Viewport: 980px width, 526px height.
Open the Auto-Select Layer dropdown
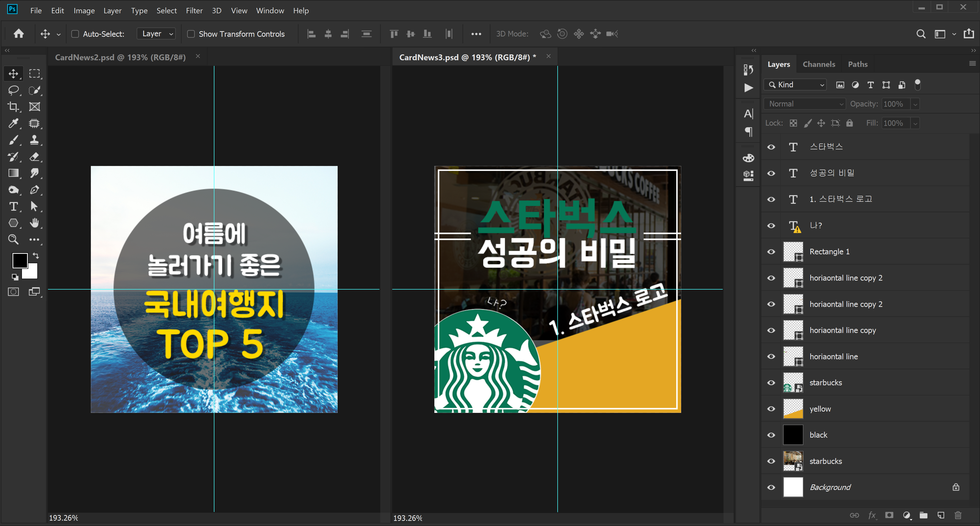(156, 34)
